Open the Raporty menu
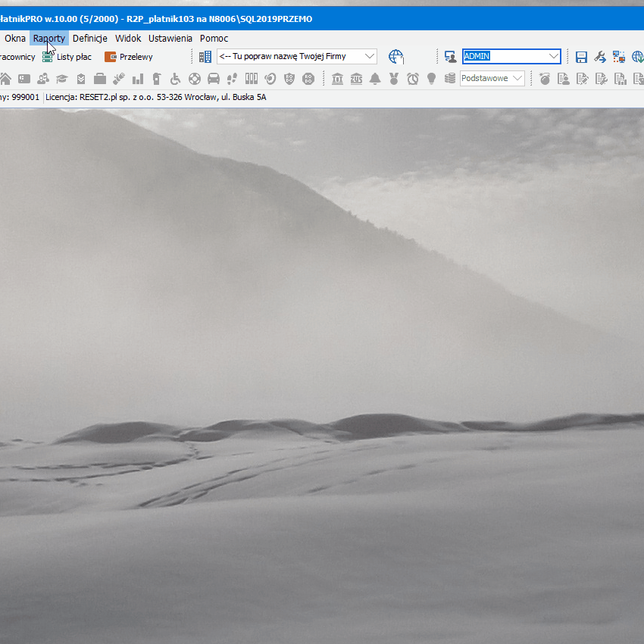644x644 pixels. pyautogui.click(x=49, y=38)
